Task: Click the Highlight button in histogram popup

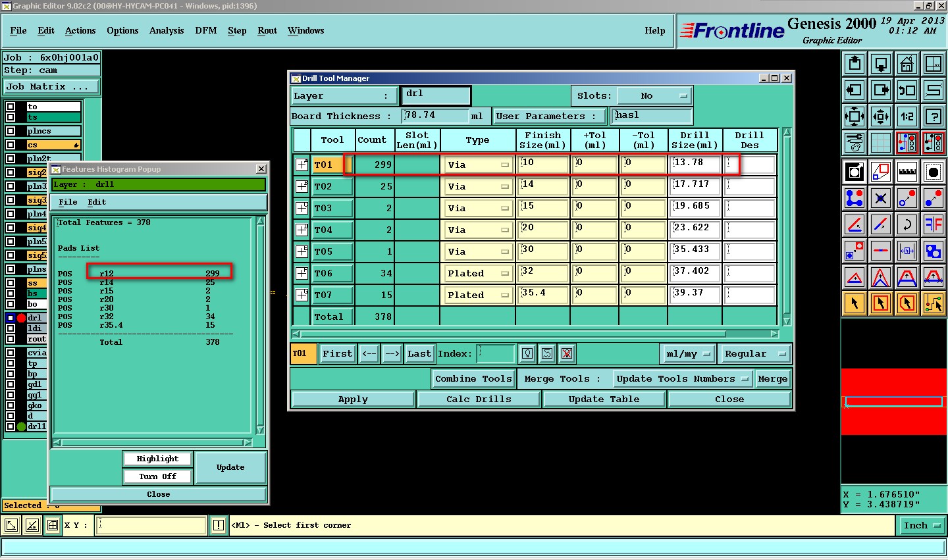Action: [x=157, y=459]
